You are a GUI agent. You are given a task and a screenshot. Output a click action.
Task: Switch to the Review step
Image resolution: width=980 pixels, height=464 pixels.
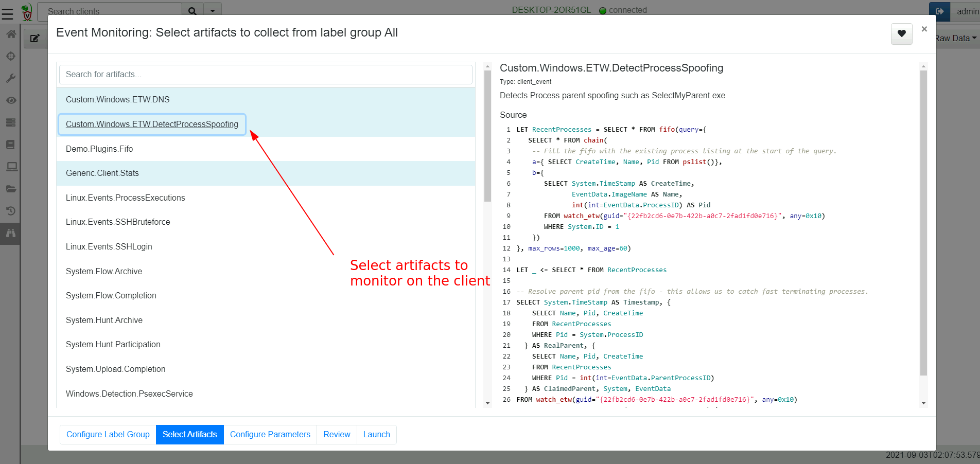(x=337, y=435)
